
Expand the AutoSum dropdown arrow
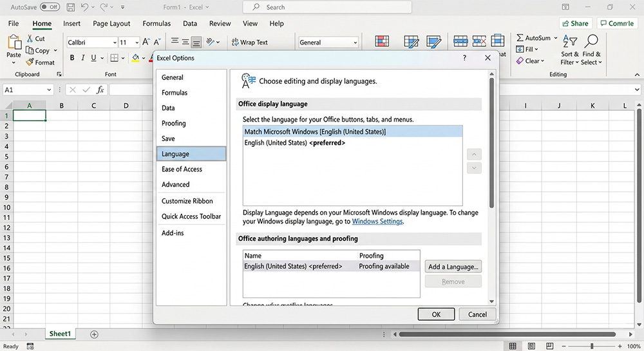(x=556, y=38)
